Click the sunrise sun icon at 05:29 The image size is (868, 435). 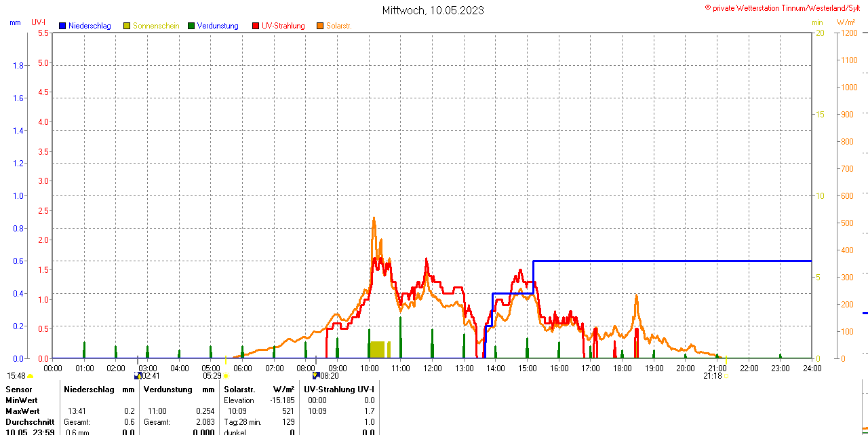[x=226, y=376]
